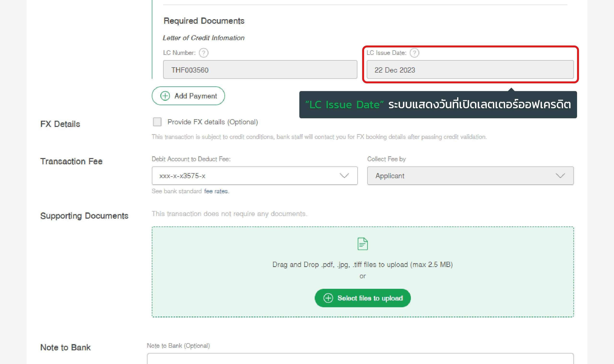Click the LC Number help question icon

tap(203, 53)
